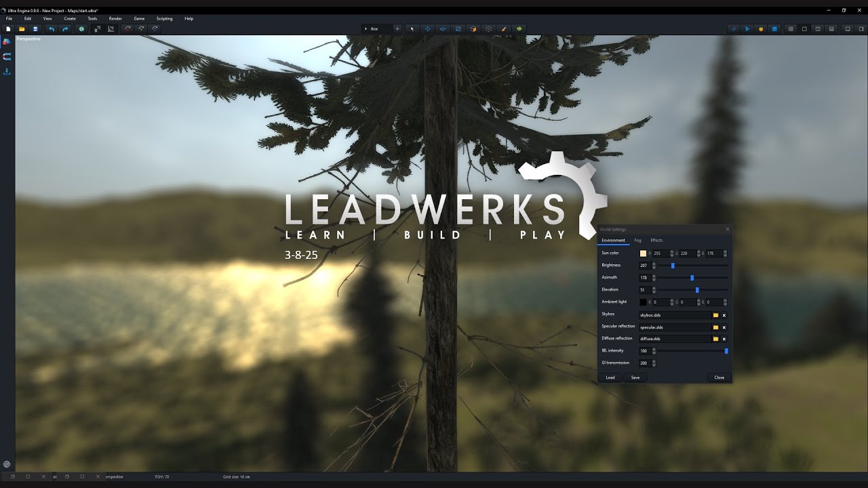Screen dimensions: 868x488
Task: Click the GI transmission stepper arrows
Action: click(x=654, y=363)
